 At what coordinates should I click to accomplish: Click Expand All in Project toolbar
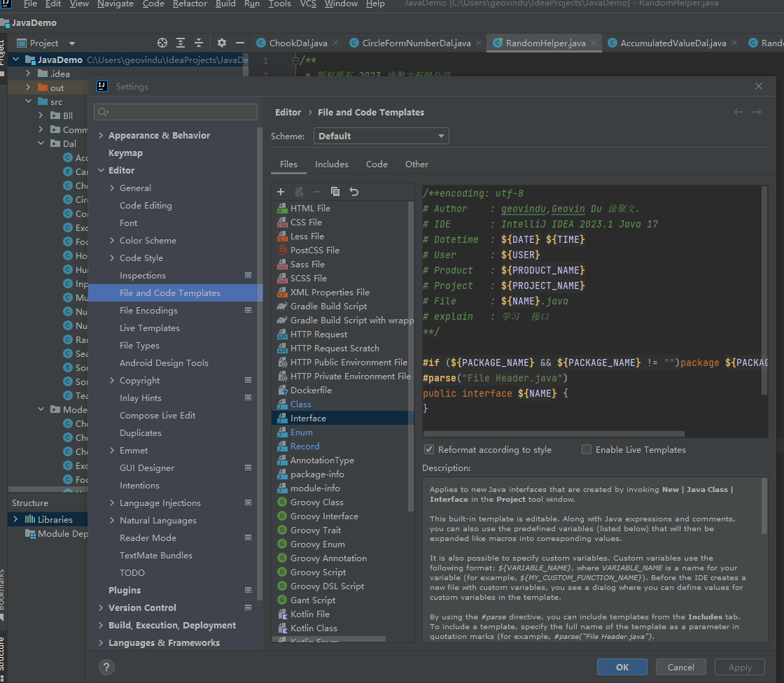click(x=181, y=43)
